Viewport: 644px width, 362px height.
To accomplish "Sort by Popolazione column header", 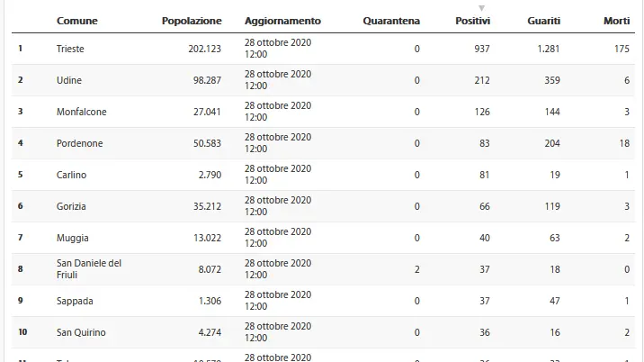I will tap(192, 21).
